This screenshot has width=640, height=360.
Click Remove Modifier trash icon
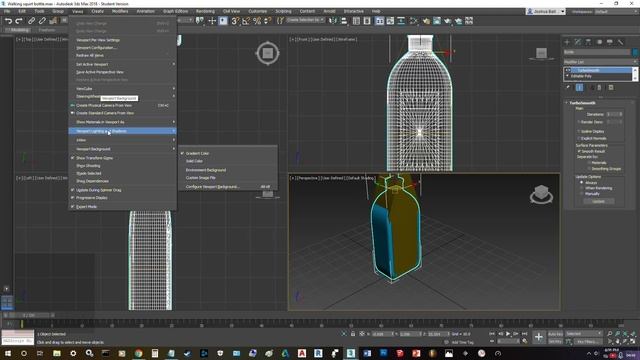tap(599, 87)
